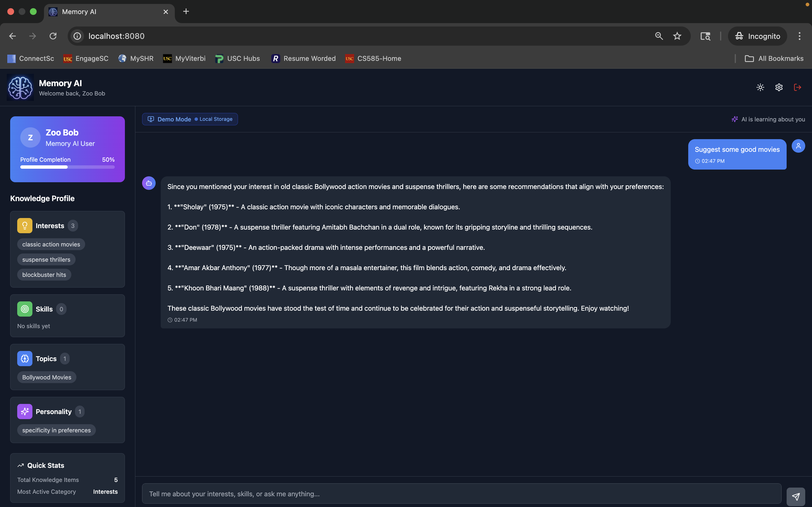Click the blue Topics brain icon
The image size is (812, 507).
coord(25,359)
